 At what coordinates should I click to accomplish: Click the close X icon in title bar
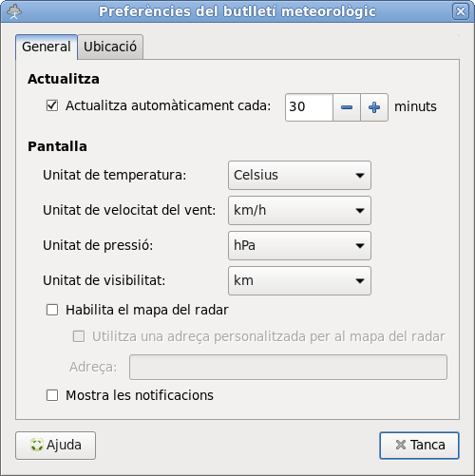pos(461,11)
